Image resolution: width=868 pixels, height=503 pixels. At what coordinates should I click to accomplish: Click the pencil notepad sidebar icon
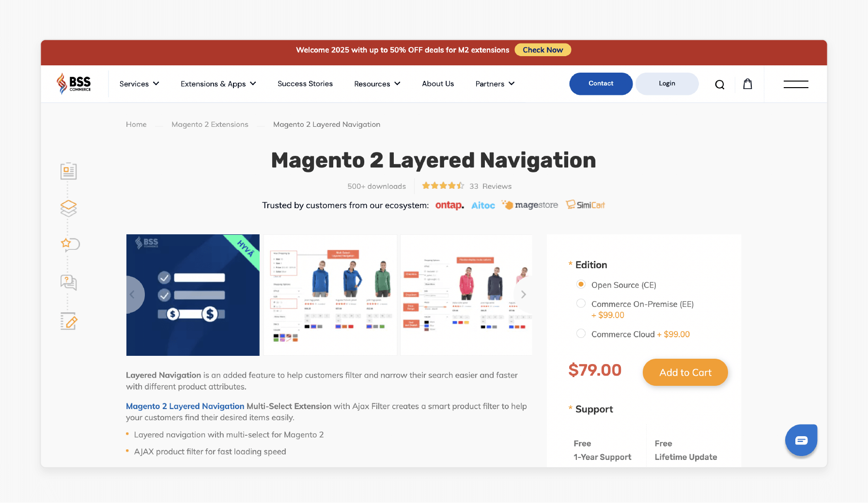69,320
